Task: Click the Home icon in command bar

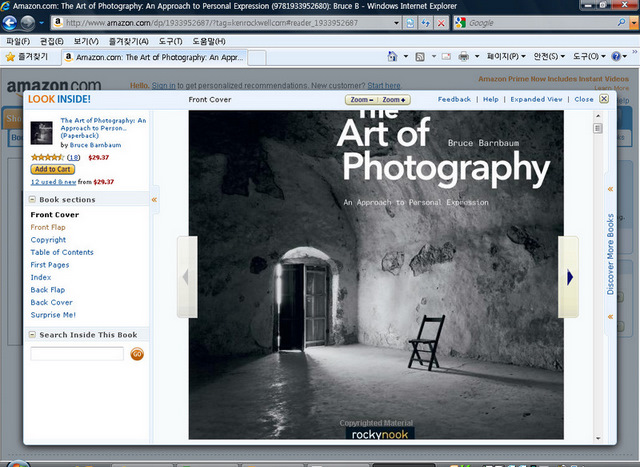Action: pyautogui.click(x=392, y=56)
